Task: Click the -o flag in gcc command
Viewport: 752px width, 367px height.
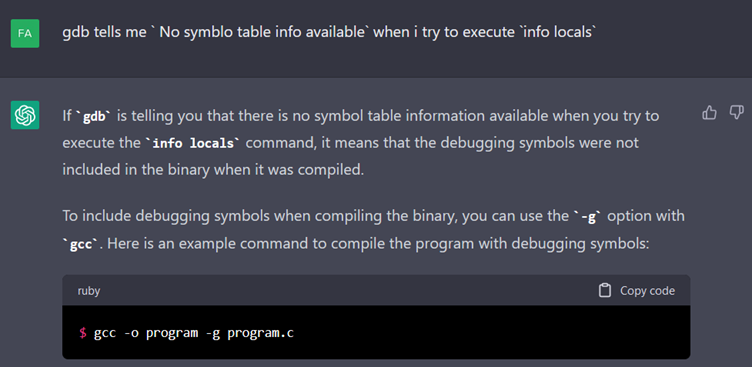Action: [x=131, y=333]
